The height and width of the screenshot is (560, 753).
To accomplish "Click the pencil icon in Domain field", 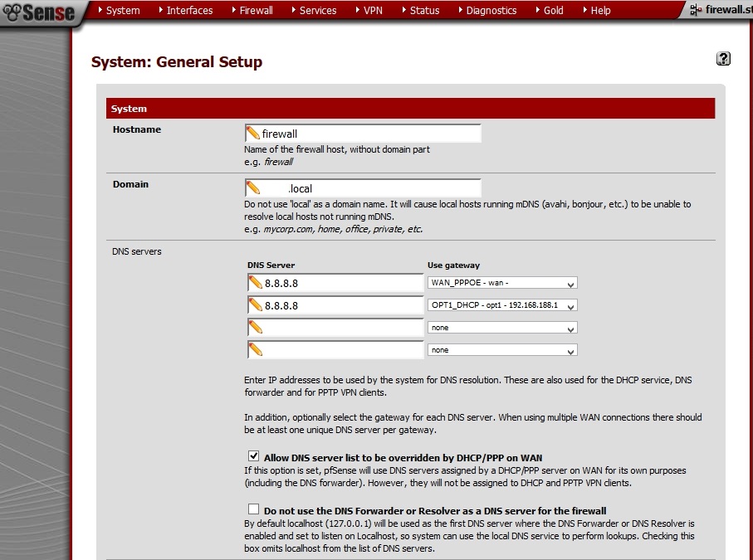I will point(253,188).
